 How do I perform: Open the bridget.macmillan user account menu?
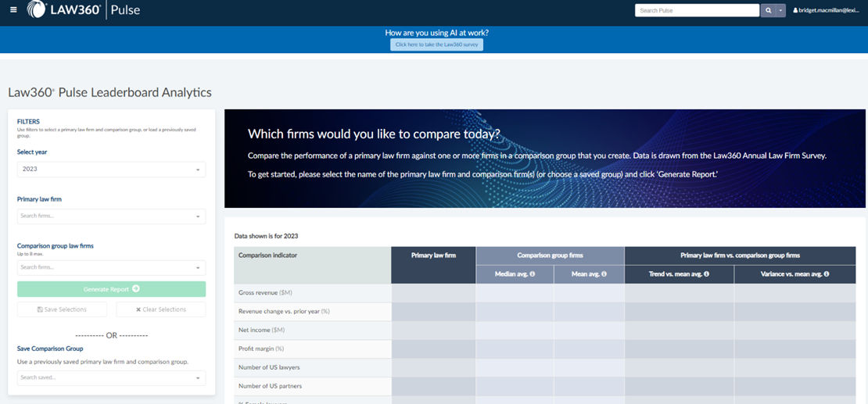click(828, 10)
